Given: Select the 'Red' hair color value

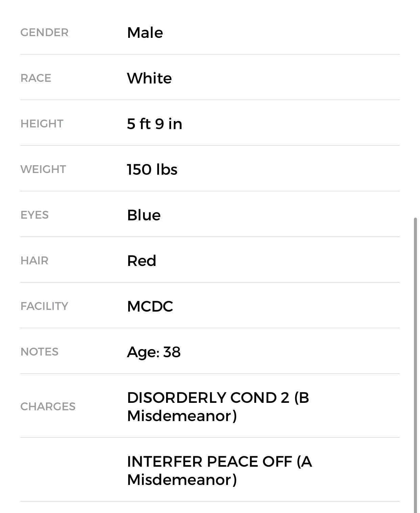Looking at the screenshot, I should (x=141, y=261).
